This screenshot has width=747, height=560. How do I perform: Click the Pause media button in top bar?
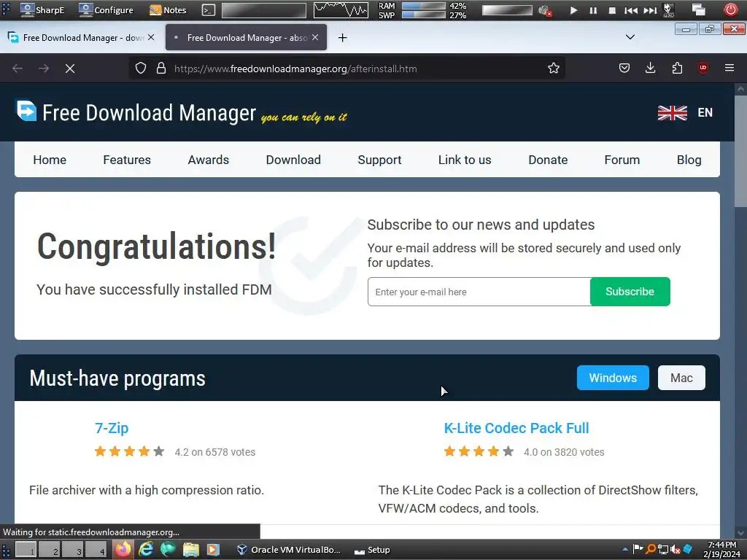[x=593, y=10]
